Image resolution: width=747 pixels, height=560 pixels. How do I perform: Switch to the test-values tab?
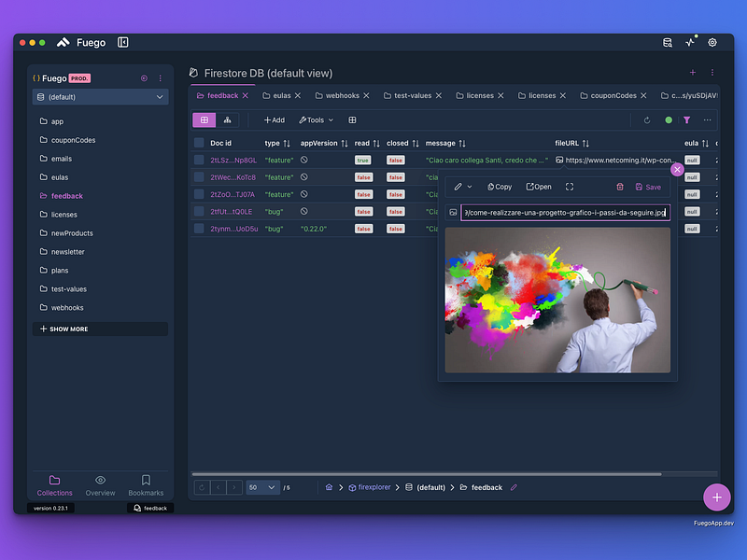[413, 95]
